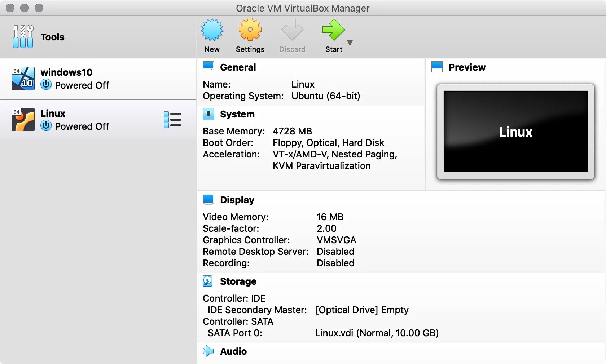Click Linux.vdi (Normal, 10.00 GB) entry
This screenshot has width=606, height=364.
(x=377, y=333)
